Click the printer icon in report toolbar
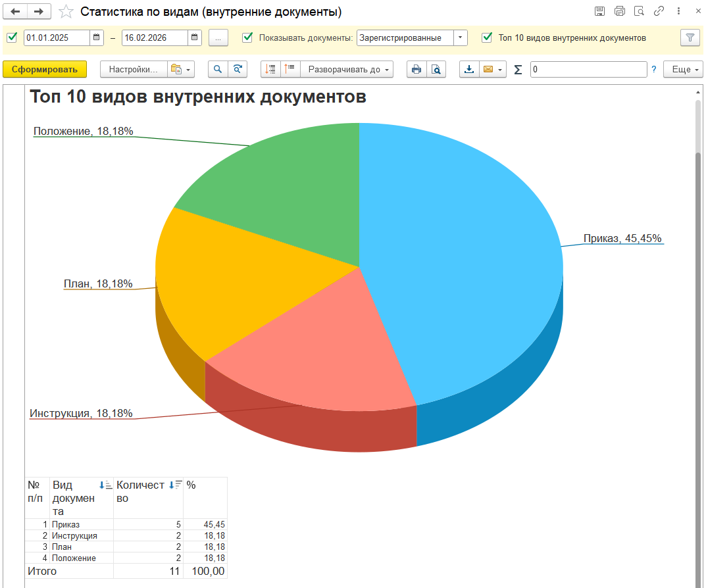 point(416,69)
